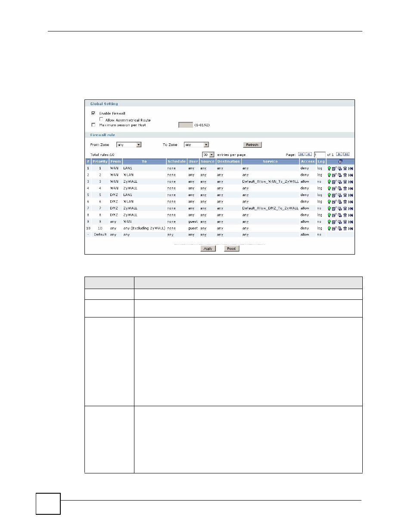Click the Destination column header
Image resolution: width=411 pixels, height=532 pixels.
coord(228,162)
